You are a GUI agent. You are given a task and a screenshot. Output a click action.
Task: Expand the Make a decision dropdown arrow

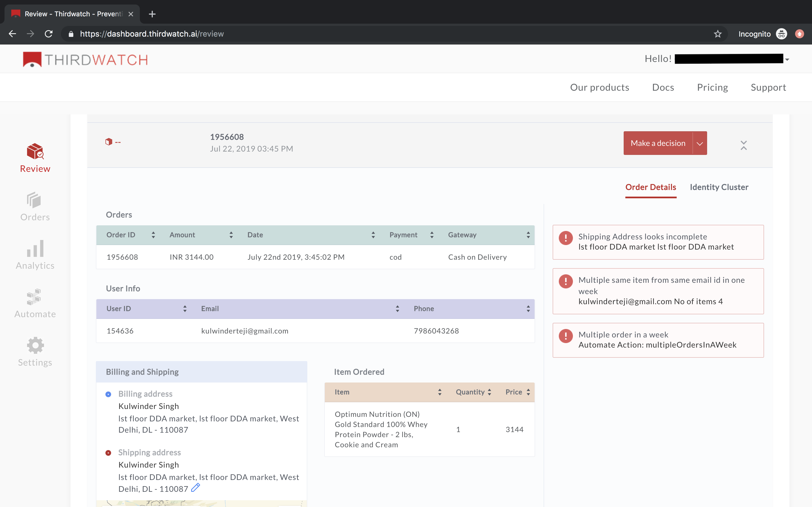[x=700, y=143]
